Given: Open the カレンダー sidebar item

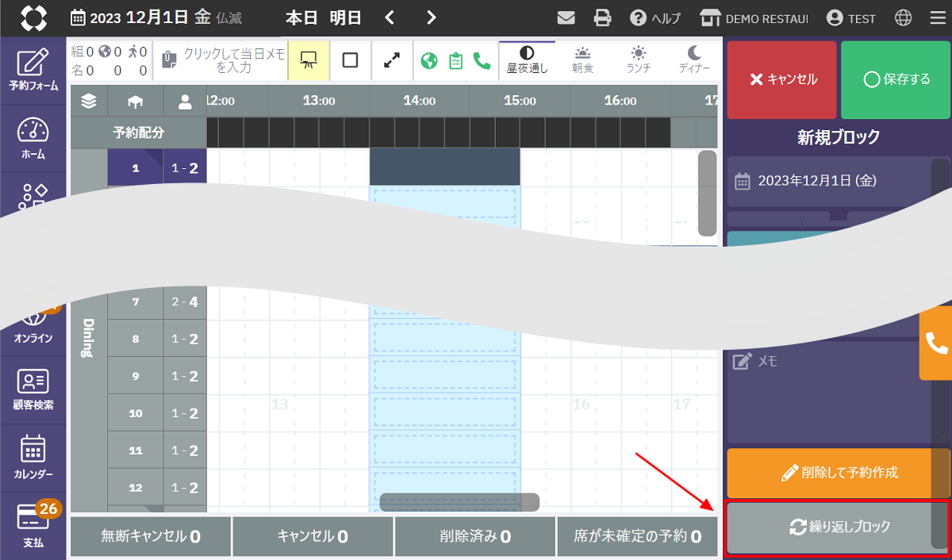Looking at the screenshot, I should [33, 458].
